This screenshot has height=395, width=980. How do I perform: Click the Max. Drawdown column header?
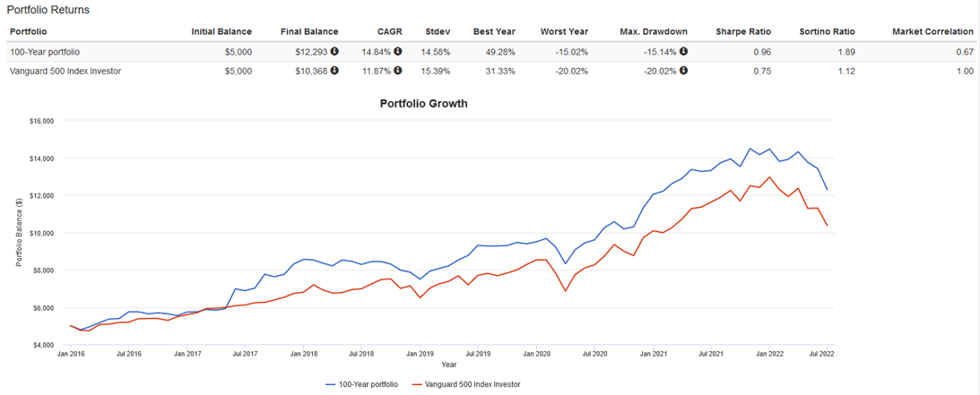click(x=654, y=31)
